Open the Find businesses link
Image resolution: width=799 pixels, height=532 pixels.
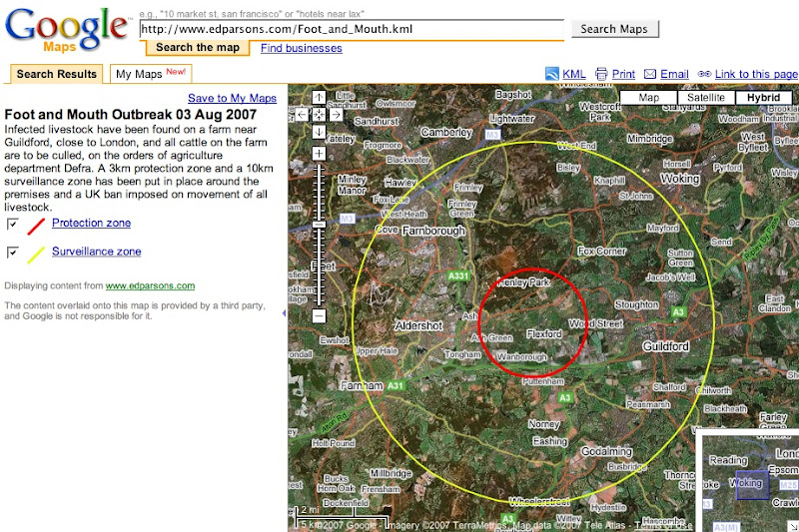coord(301,48)
